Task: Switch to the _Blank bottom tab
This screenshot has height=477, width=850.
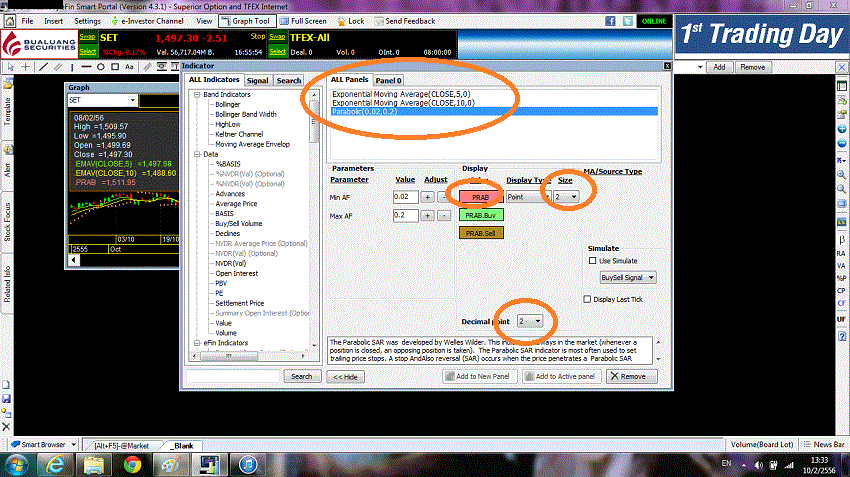Action: (x=183, y=446)
